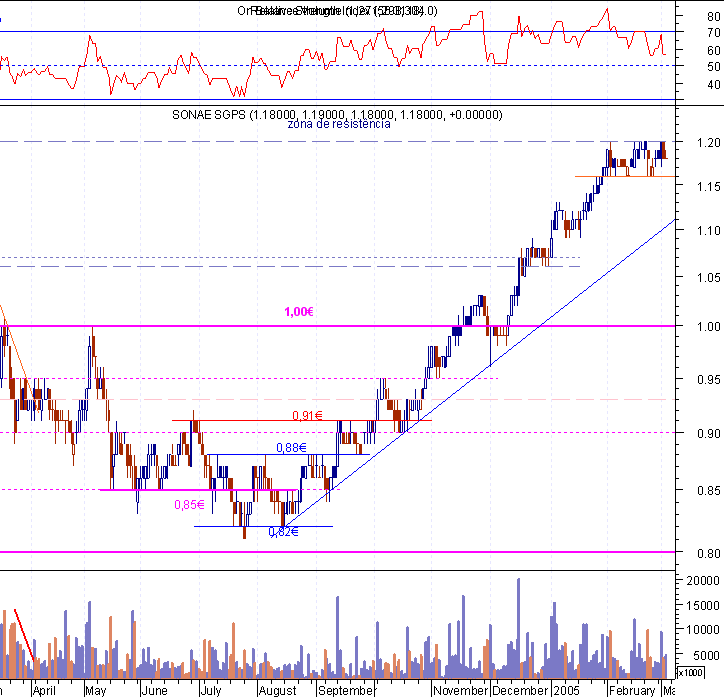Click the 0.90 price scale value

[x=708, y=433]
